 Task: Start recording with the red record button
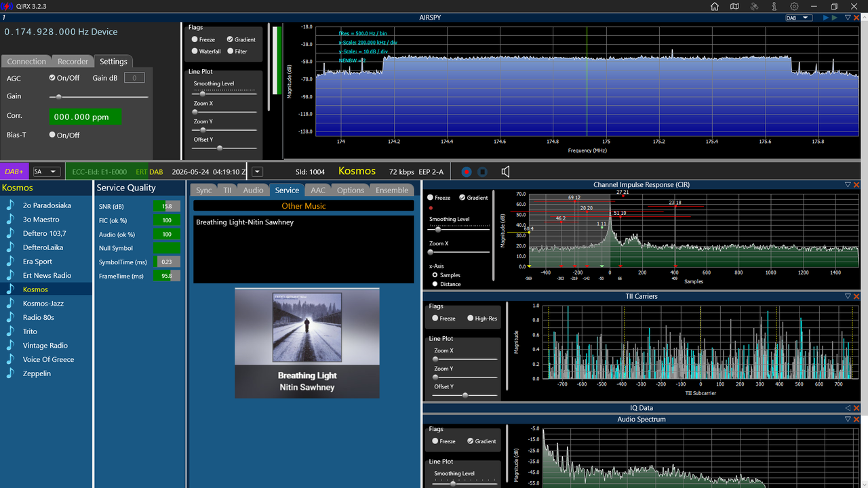tap(467, 172)
